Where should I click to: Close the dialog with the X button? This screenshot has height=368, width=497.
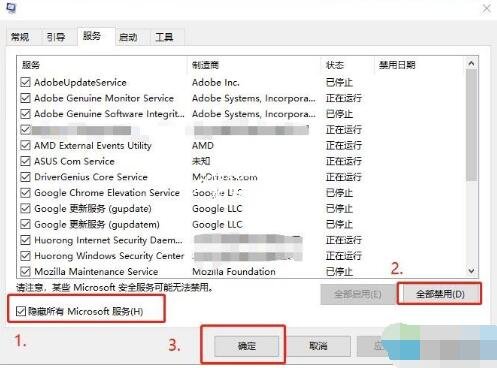[487, 9]
